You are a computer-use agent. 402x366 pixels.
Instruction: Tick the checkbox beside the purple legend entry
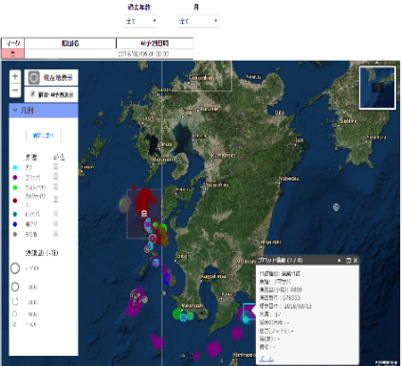[56, 176]
